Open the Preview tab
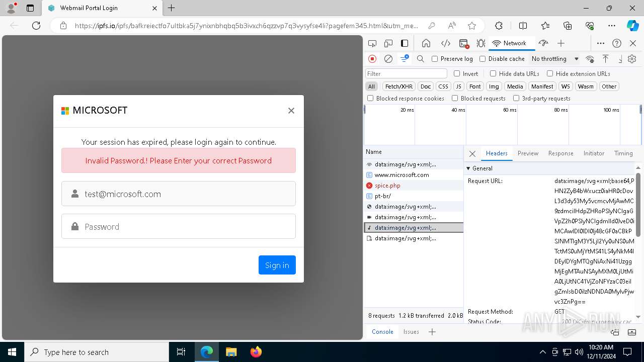644x362 pixels. (528, 153)
